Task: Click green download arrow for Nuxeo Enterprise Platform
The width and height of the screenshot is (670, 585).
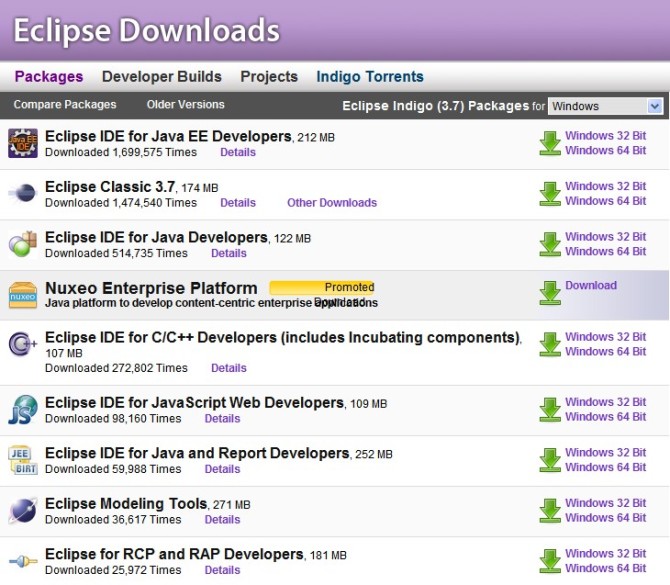Action: pos(550,293)
